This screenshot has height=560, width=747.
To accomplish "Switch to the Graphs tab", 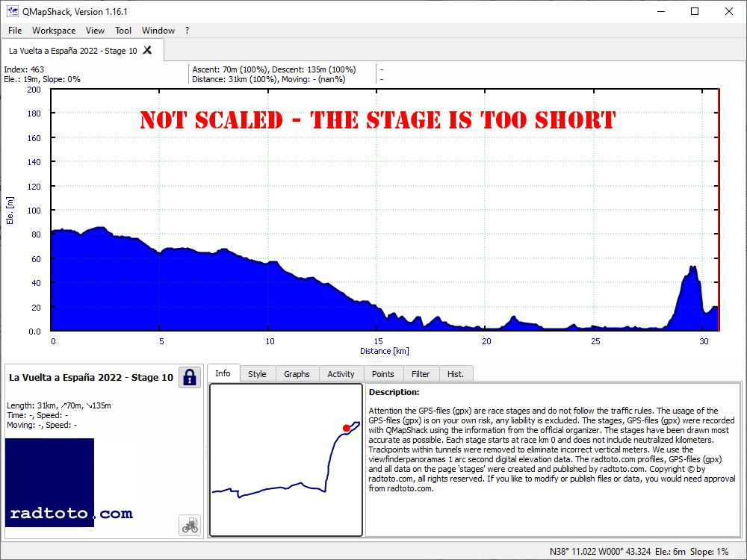I will (297, 374).
